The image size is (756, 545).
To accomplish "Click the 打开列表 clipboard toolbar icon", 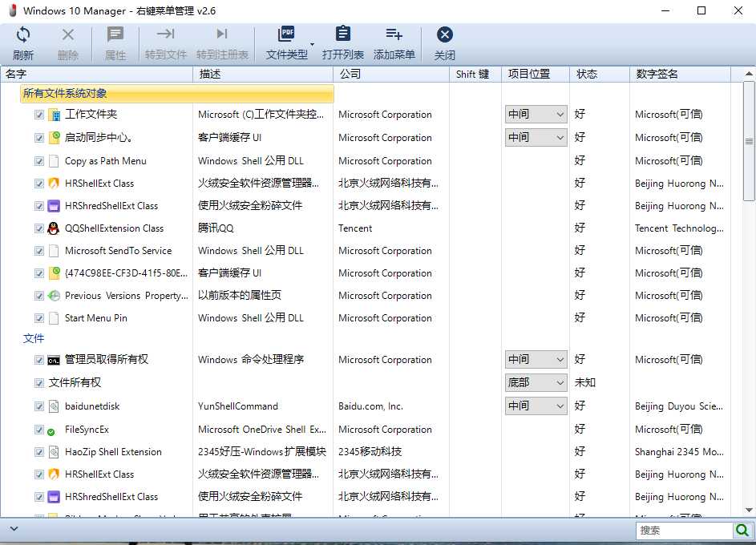I will [343, 34].
